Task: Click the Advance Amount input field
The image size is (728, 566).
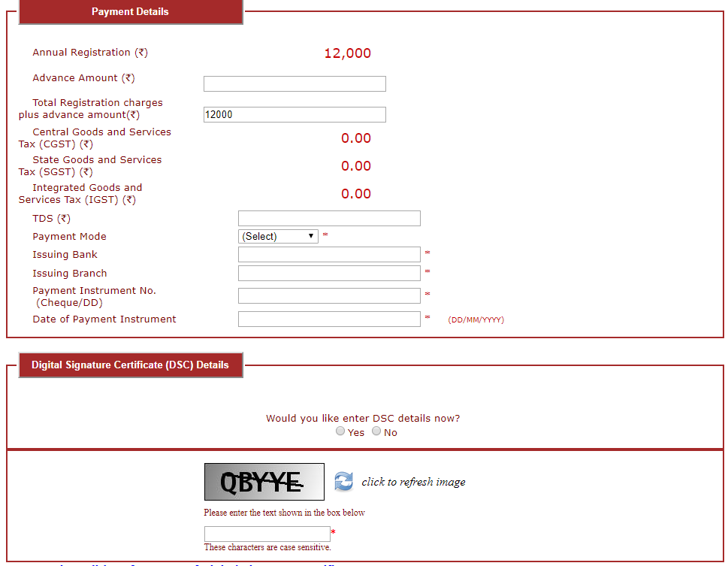Action: pos(295,83)
